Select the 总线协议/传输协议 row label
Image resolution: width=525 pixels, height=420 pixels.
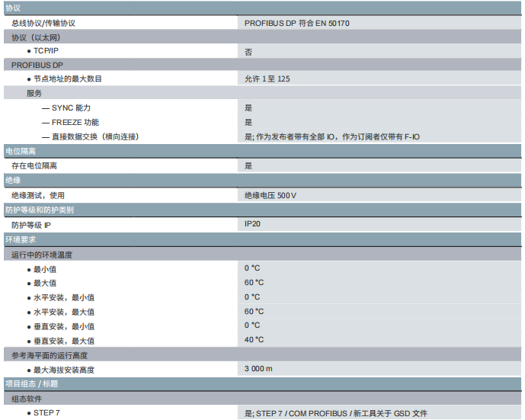(43, 23)
